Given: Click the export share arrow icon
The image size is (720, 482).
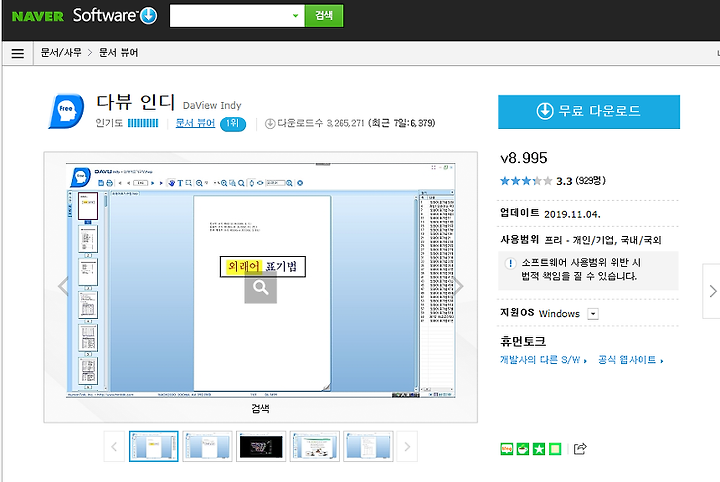Looking at the screenshot, I should (580, 448).
